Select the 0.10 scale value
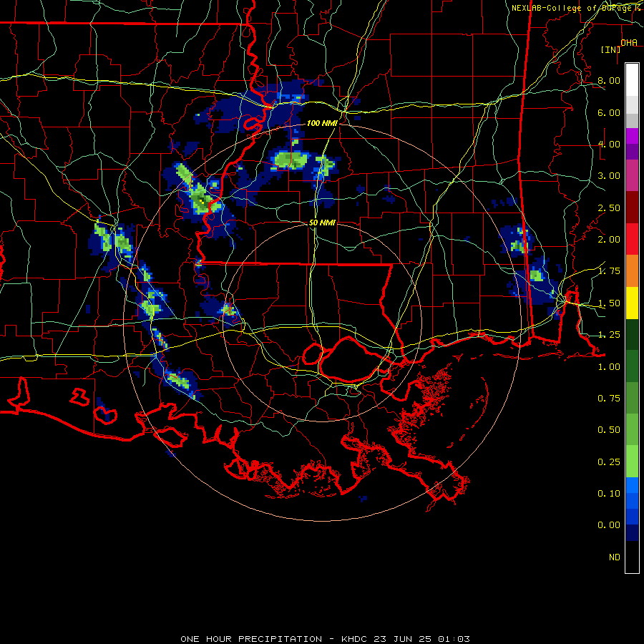 (x=609, y=494)
